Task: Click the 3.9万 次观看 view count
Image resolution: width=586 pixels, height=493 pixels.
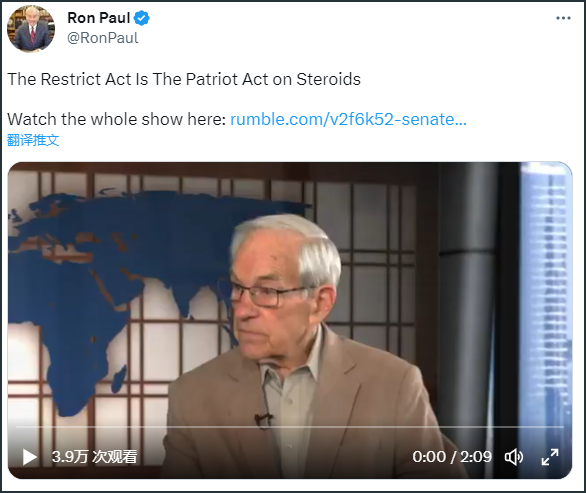Action: [94, 457]
